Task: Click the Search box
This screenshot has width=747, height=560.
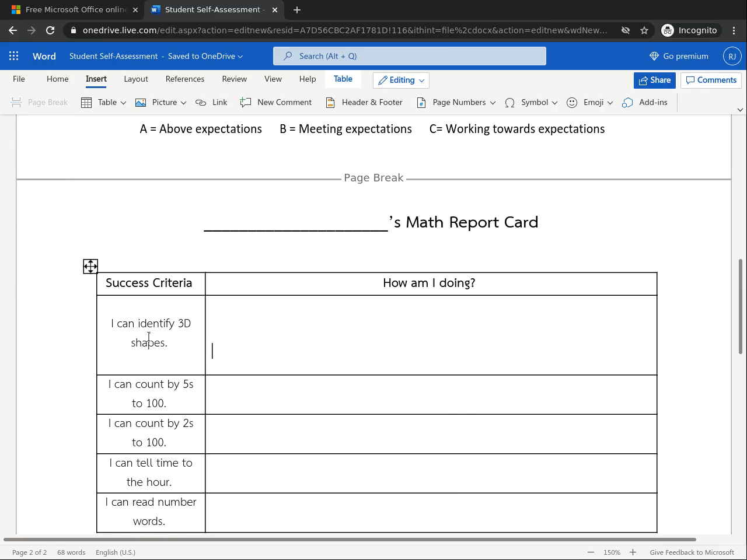Action: (x=410, y=56)
